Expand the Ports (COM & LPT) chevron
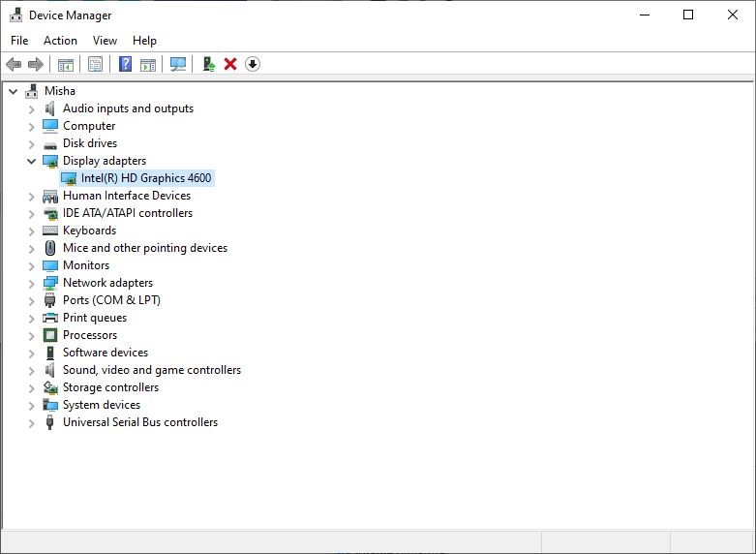 [31, 300]
